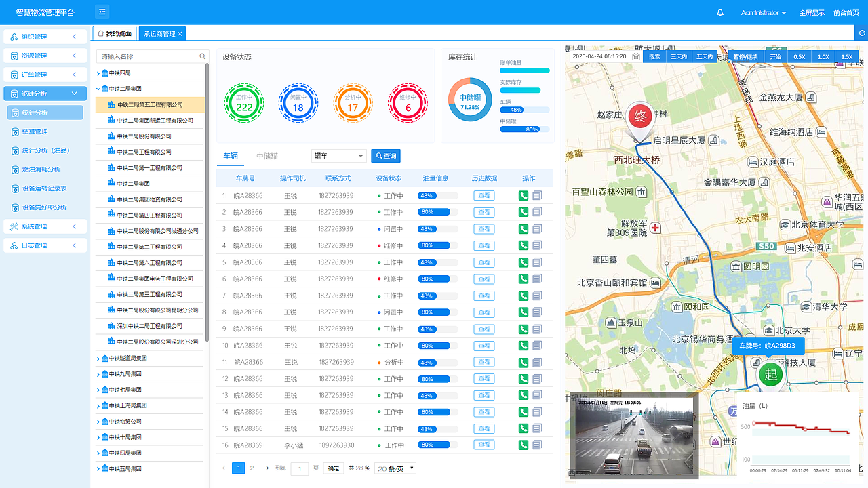Open 系统管理 via the wrench icon
Viewport: 868px width, 488px height.
tap(14, 226)
